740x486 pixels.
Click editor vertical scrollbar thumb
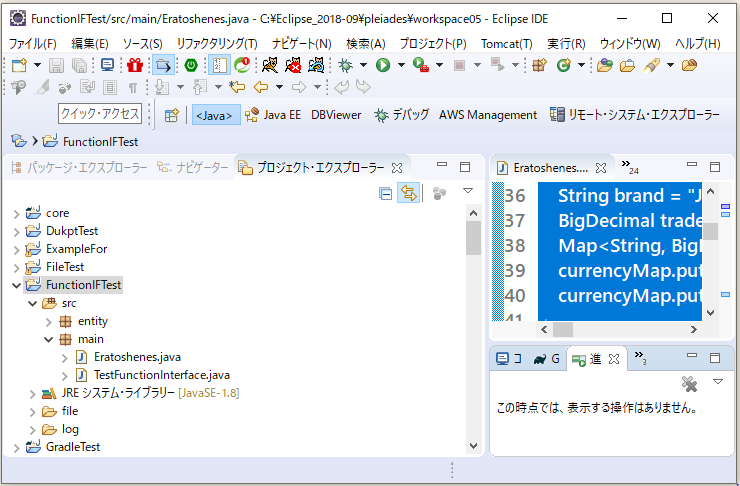pyautogui.click(x=711, y=232)
